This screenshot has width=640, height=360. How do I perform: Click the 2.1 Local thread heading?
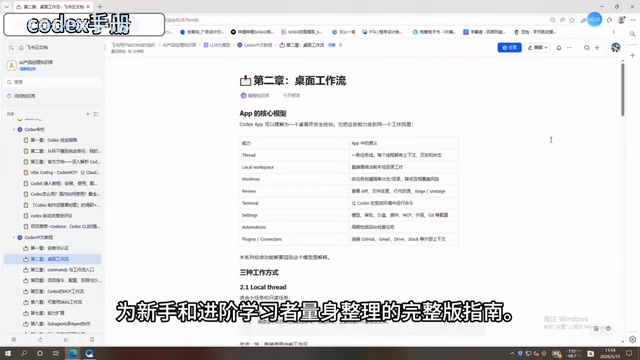(x=263, y=287)
